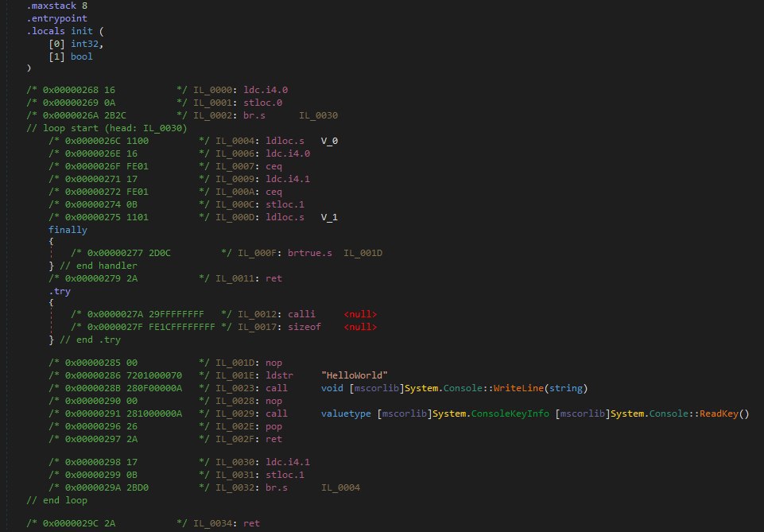Click the ".maxstack" directive text
The width and height of the screenshot is (764, 532).
51,6
